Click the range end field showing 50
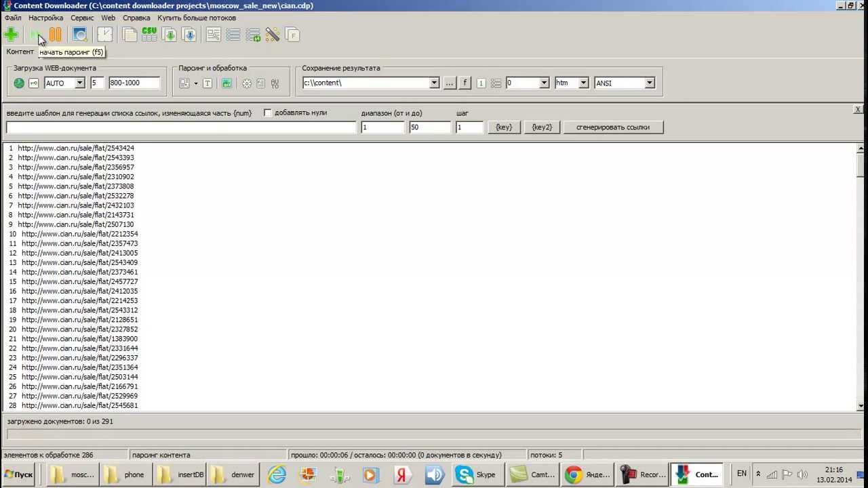The image size is (868, 488). point(430,127)
